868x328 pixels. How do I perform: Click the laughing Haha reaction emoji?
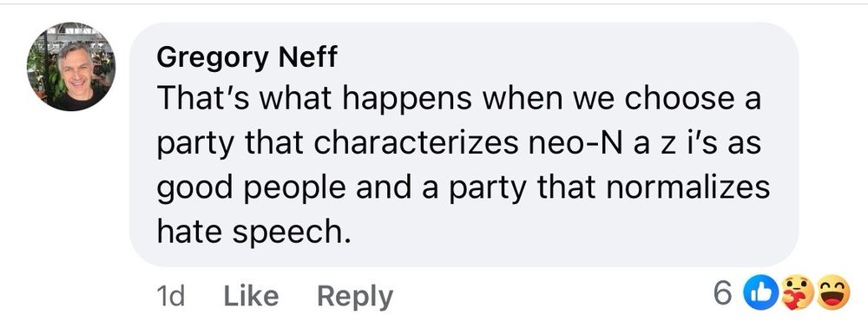[x=833, y=292]
